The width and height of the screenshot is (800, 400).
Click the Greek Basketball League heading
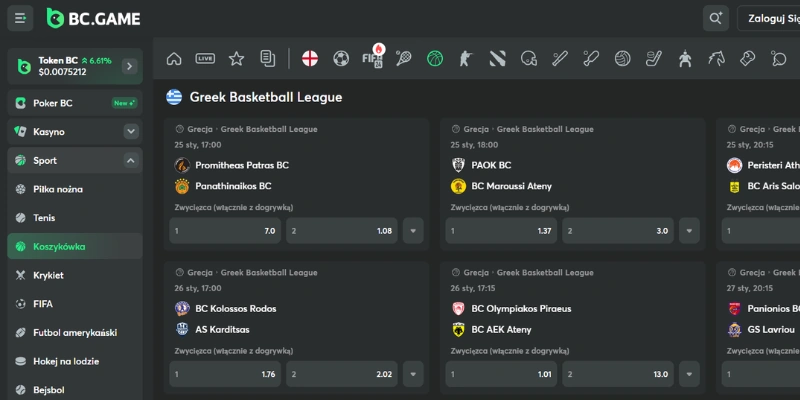266,97
